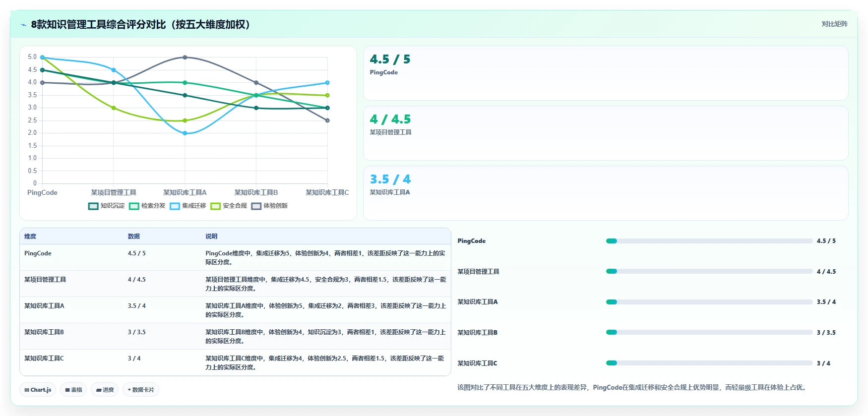Screen dimensions: 868x416
Task: Click the 某项目管理工具 progress bar
Action: (709, 271)
